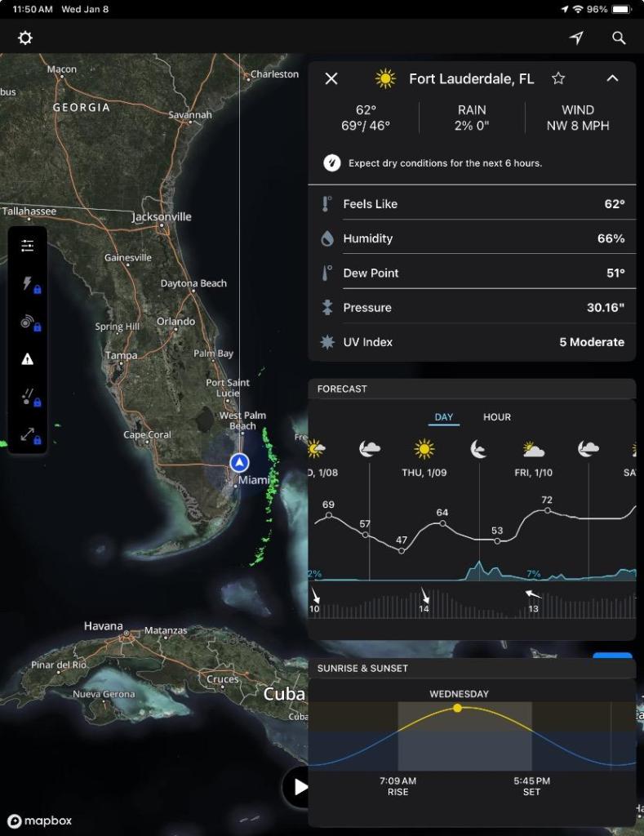
Task: Open the settings gear
Action: tap(25, 38)
